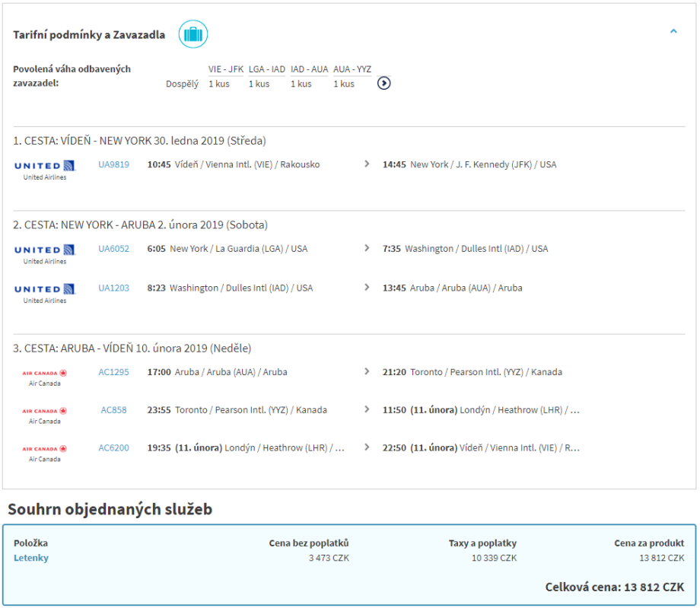Open flight number AC858 link

(x=113, y=410)
